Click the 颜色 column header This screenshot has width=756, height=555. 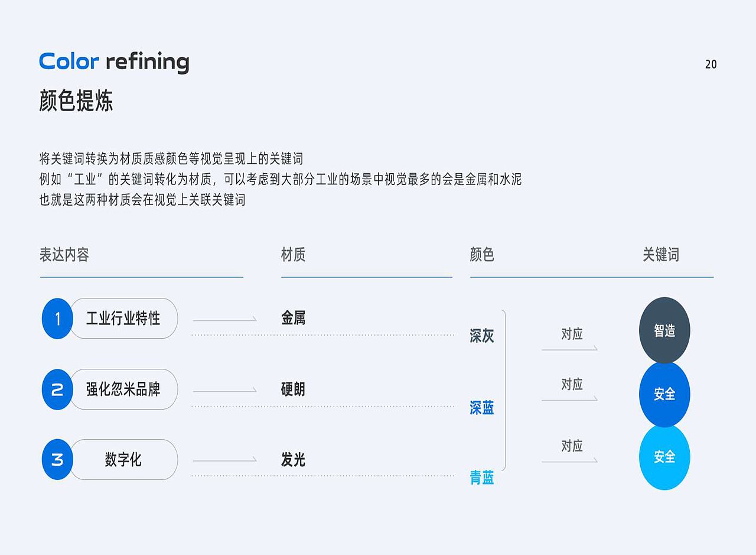tap(482, 255)
